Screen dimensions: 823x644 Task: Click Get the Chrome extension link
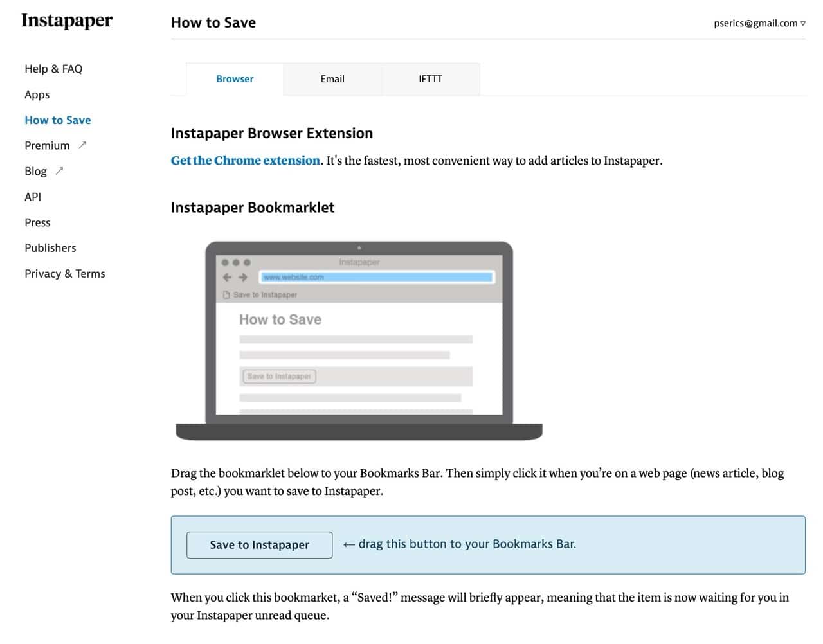tap(246, 161)
